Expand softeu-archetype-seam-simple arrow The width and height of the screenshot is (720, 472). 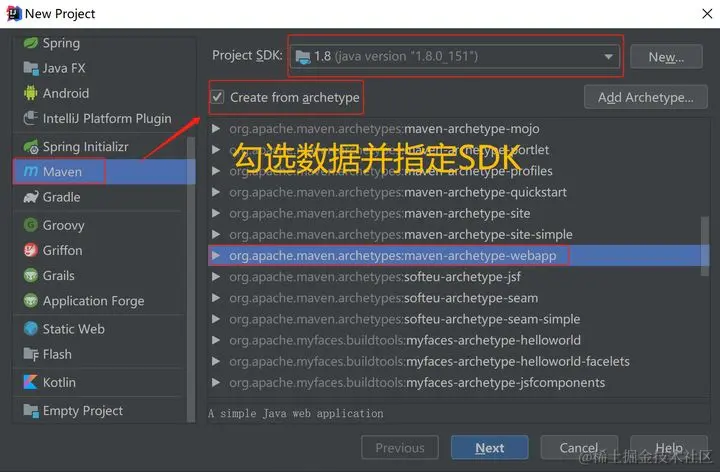(x=215, y=319)
